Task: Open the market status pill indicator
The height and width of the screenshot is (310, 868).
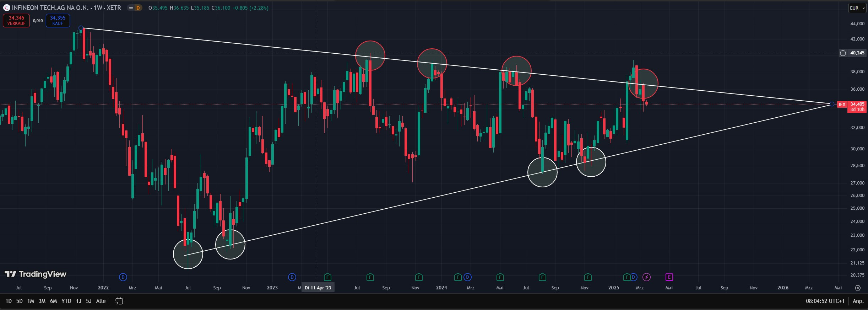Action: coord(131,8)
